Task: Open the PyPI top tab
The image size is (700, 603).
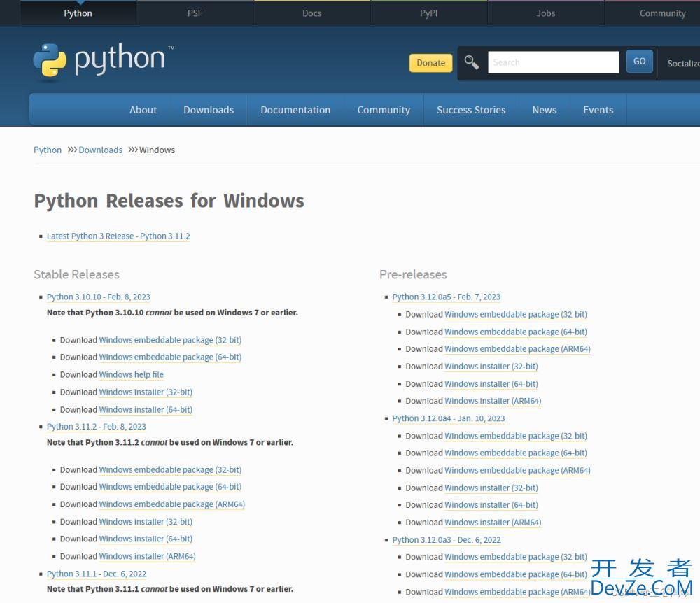Action: (x=429, y=13)
